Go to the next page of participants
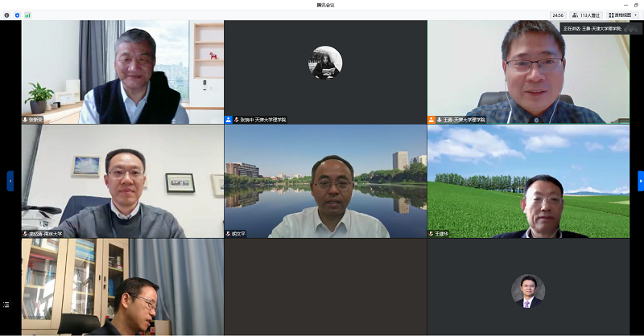This screenshot has height=336, width=644. [x=641, y=181]
